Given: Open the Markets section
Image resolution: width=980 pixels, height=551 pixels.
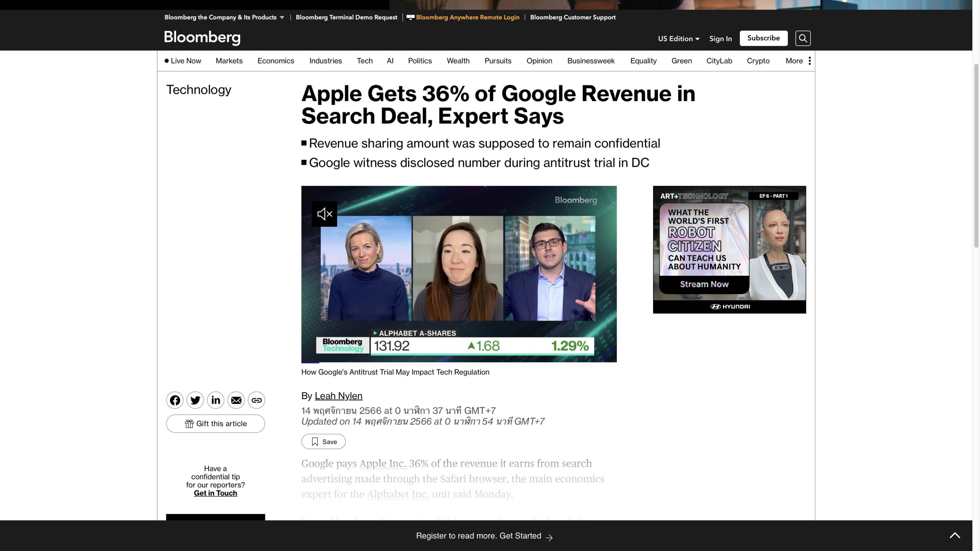Looking at the screenshot, I should (229, 61).
